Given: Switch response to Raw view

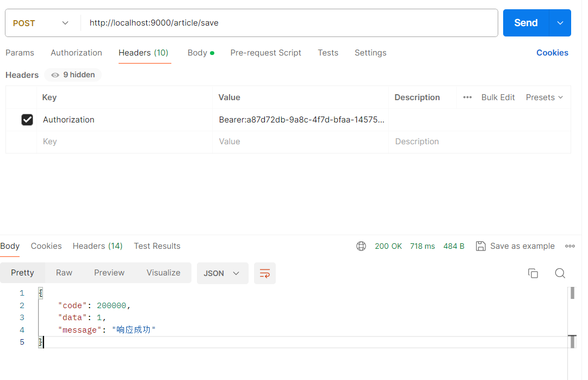Looking at the screenshot, I should click(x=64, y=273).
